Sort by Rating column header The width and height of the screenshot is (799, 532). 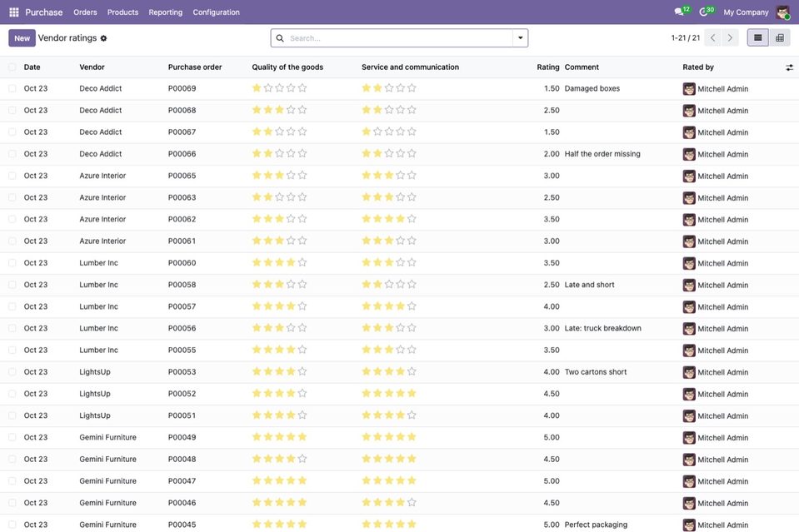(547, 67)
